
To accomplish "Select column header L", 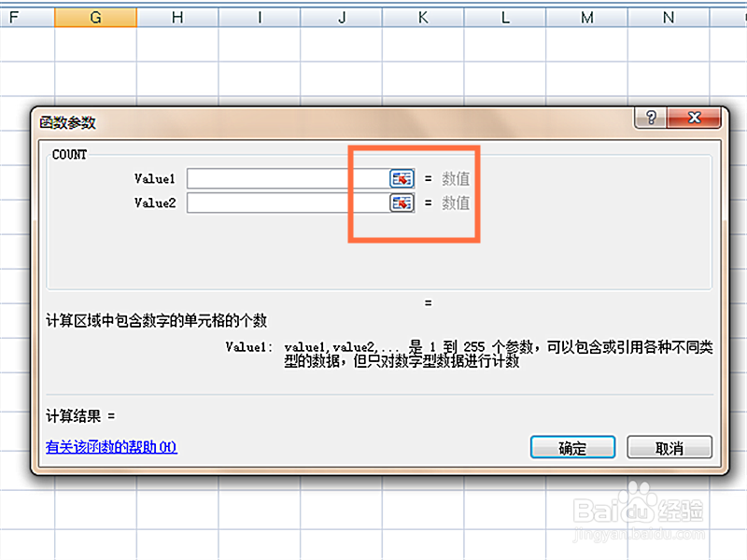I will [504, 16].
